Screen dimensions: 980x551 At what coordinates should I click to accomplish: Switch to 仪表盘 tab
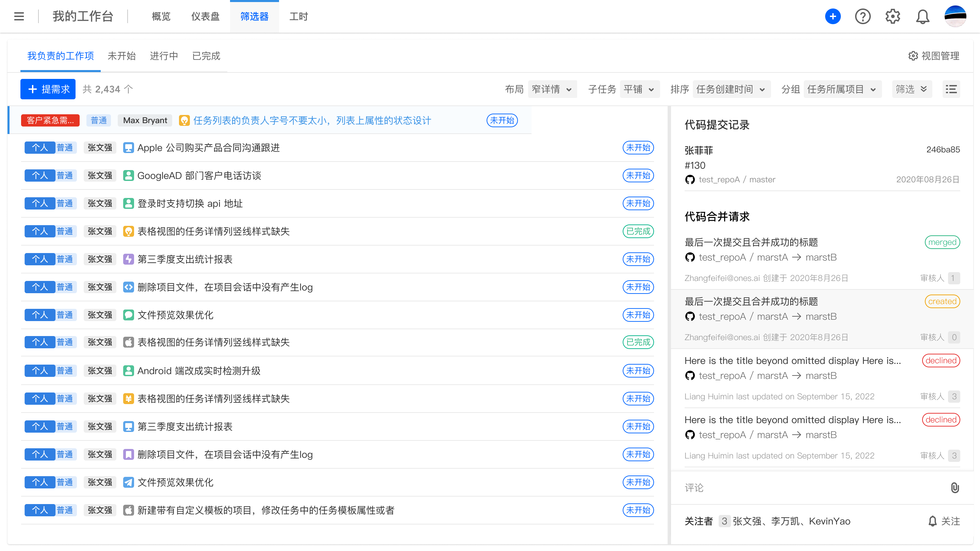(206, 16)
